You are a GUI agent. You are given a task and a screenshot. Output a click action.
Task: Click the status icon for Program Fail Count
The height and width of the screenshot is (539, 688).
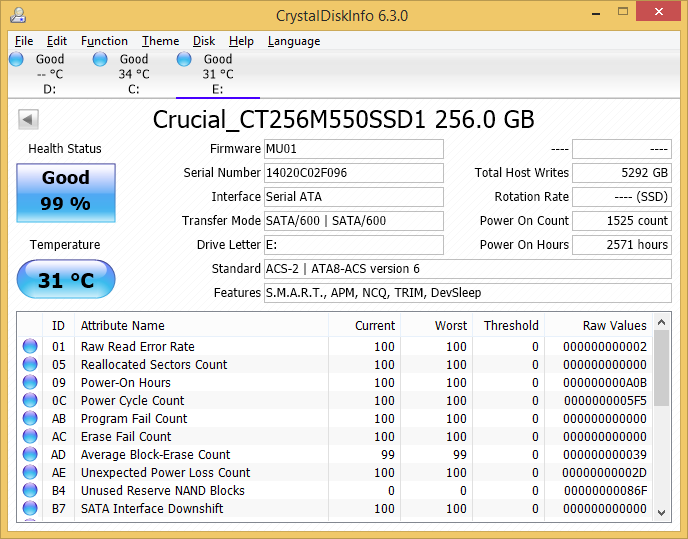coord(30,418)
